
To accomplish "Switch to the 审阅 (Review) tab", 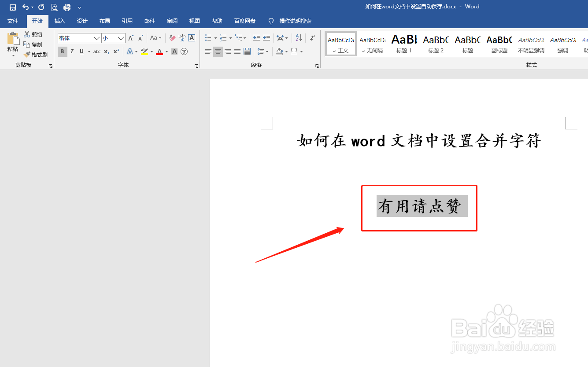I will pyautogui.click(x=172, y=21).
